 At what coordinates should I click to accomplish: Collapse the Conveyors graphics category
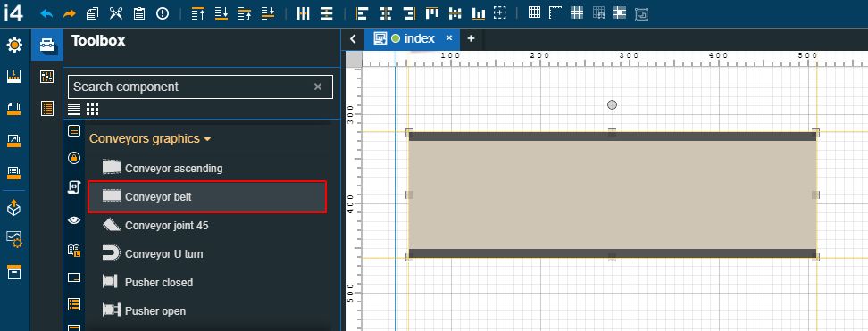pos(150,138)
